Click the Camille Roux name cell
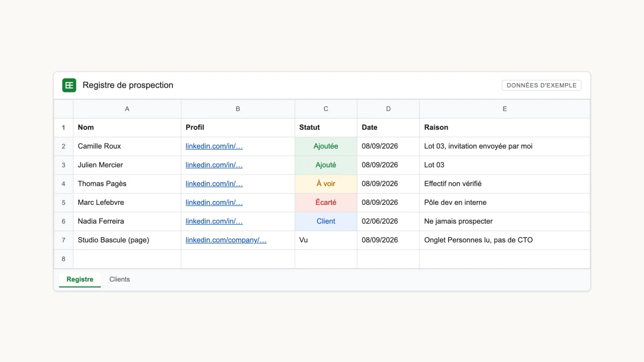The height and width of the screenshot is (362, 644). click(127, 147)
